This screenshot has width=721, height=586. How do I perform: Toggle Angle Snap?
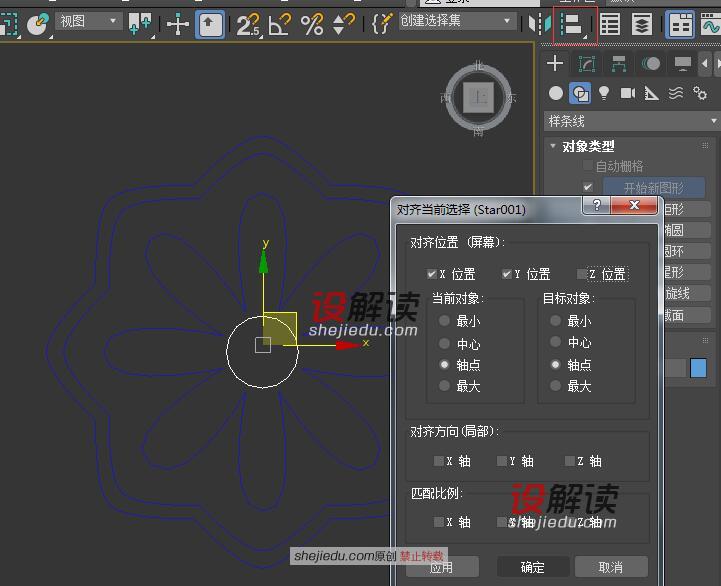tap(280, 24)
